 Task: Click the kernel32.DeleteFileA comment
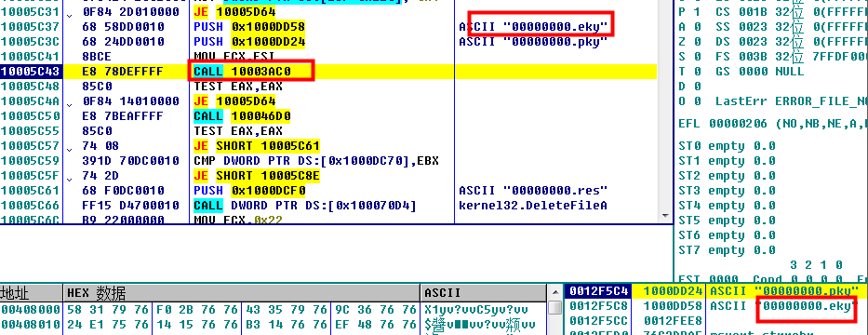point(532,206)
